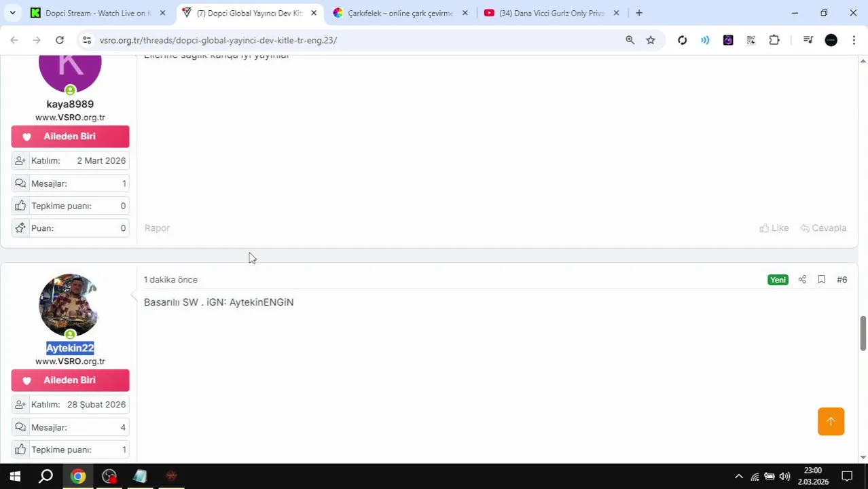Close the Çarkıfelek tab

click(465, 13)
